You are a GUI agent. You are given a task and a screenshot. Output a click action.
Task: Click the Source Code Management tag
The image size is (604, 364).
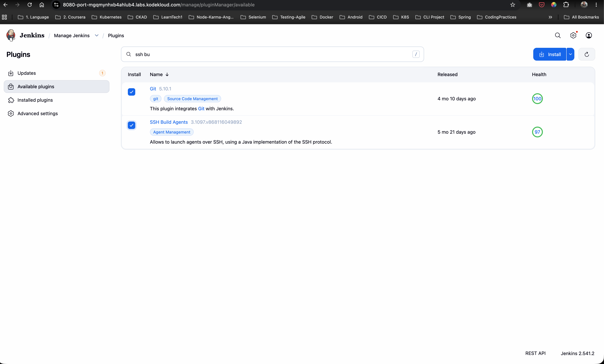point(192,99)
